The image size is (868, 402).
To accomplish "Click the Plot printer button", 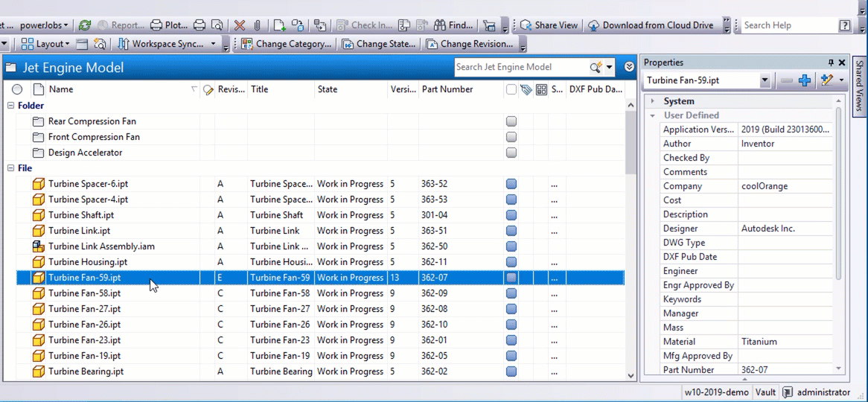I will [x=170, y=25].
